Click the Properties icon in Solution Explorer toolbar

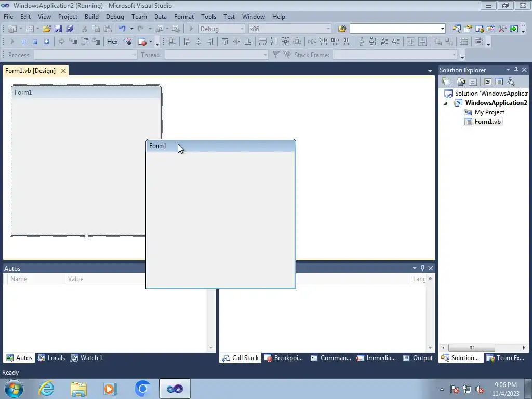[446, 82]
